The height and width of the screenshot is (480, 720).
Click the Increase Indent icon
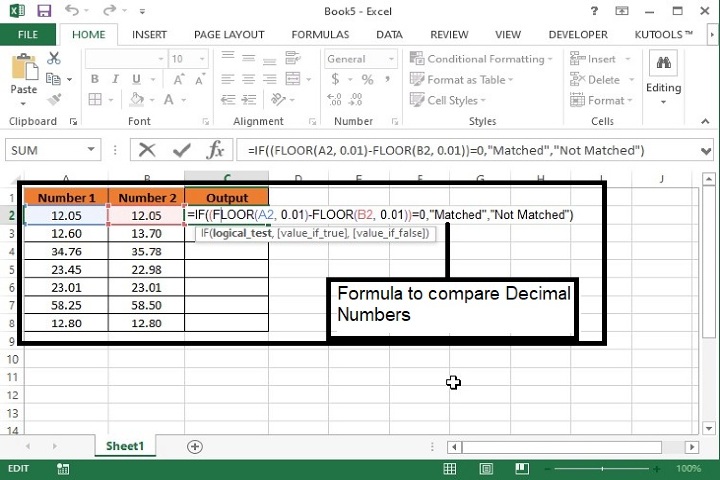coord(249,99)
